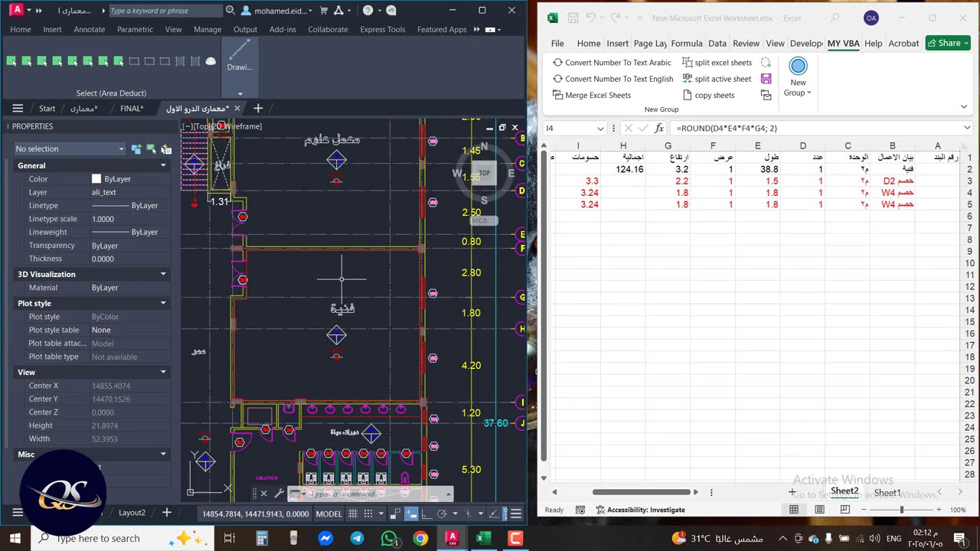Click the dashed circle plus icon in MY VBA
Viewport: 980px width, 551px height.
(766, 63)
